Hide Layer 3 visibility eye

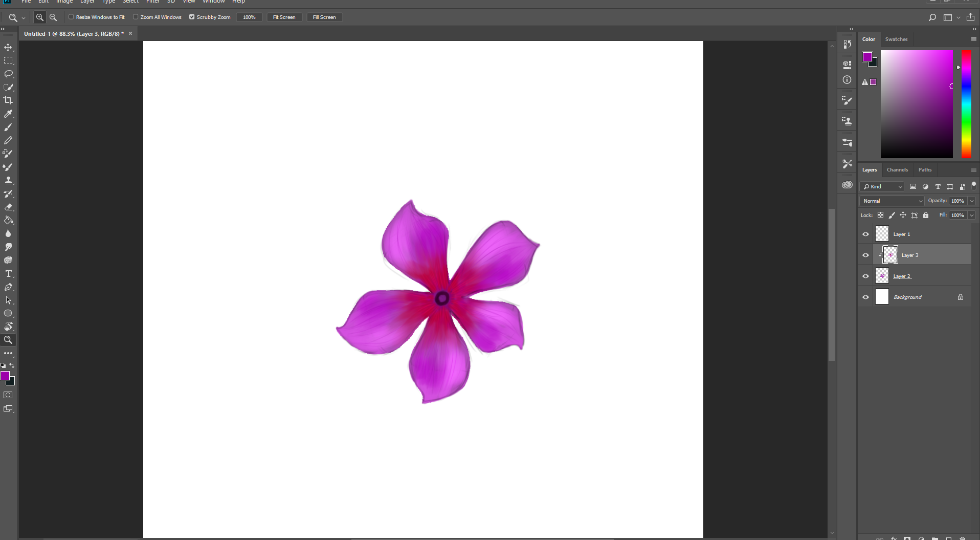[x=865, y=255]
